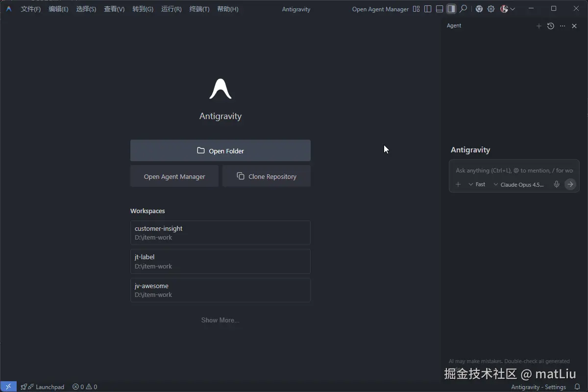Click the Antigravity app icon in title bar
The image size is (588, 392).
(9, 9)
